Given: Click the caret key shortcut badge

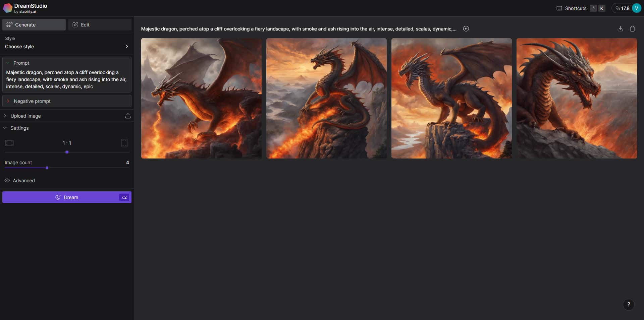Looking at the screenshot, I should pyautogui.click(x=593, y=8).
